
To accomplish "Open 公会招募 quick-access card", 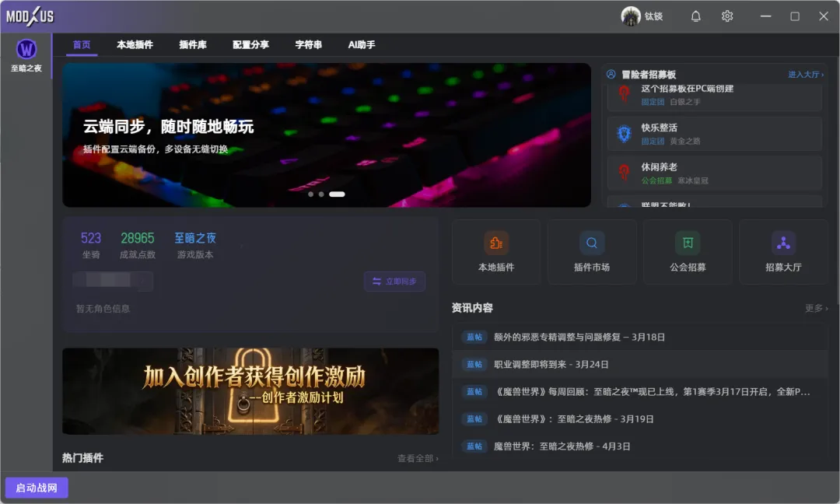I will (688, 252).
